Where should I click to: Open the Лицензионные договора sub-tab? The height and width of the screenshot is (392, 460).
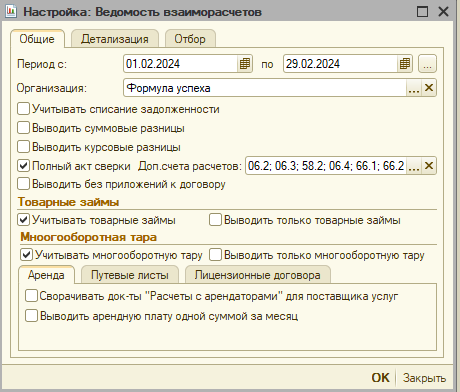point(258,275)
